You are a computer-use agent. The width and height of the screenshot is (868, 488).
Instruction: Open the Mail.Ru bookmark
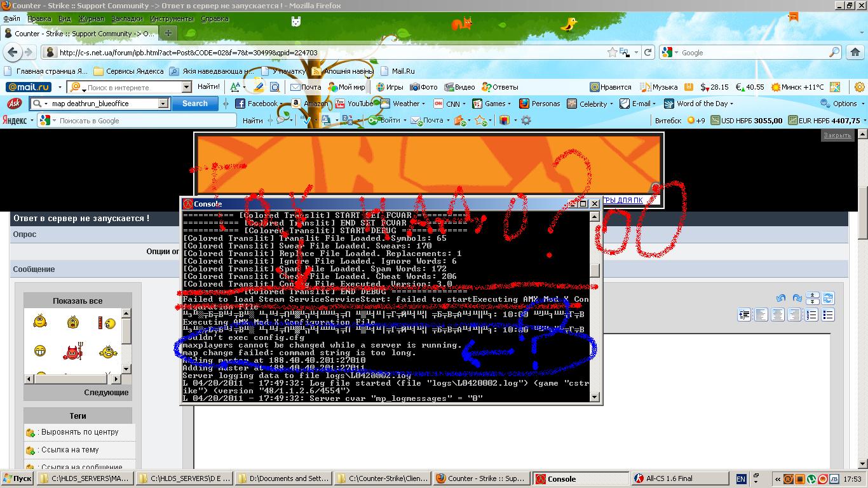click(397, 71)
